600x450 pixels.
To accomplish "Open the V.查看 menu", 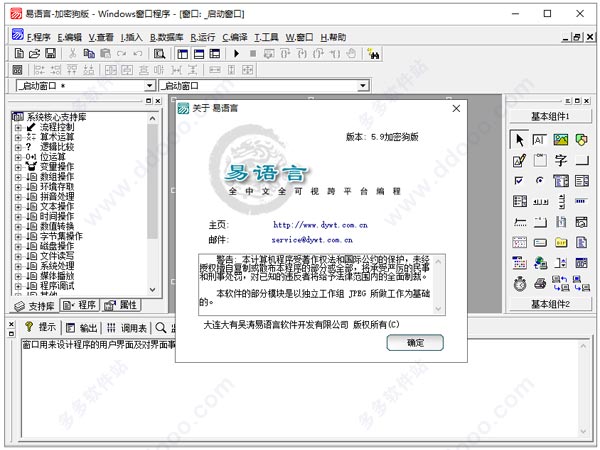I will 101,37.
